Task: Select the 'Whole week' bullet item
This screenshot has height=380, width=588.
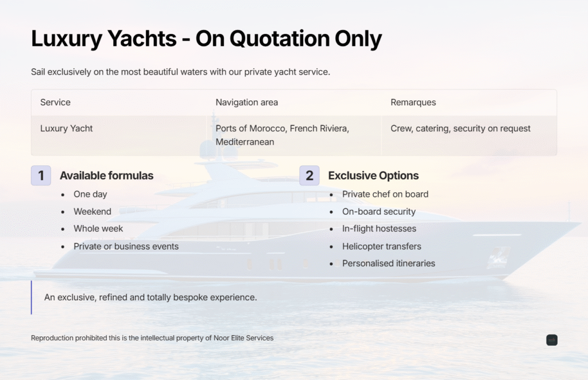Action: pyautogui.click(x=98, y=228)
